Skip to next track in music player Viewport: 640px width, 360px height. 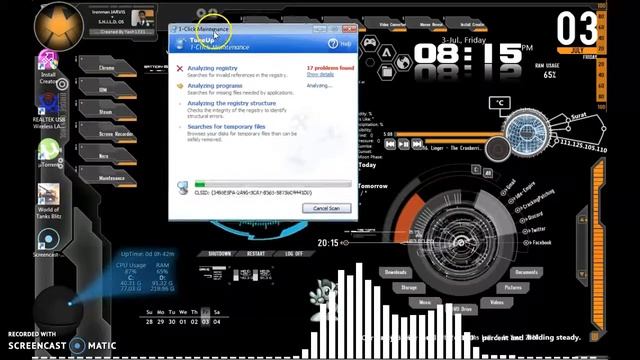(x=417, y=144)
